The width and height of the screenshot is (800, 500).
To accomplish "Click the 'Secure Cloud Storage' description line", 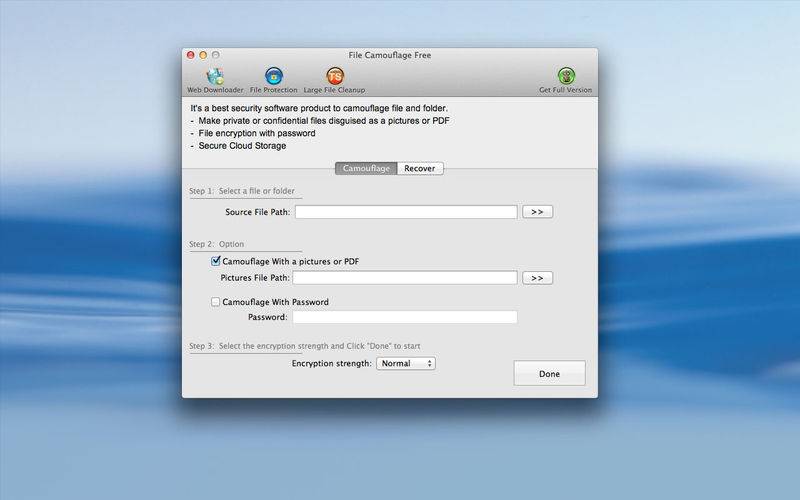I will point(242,146).
